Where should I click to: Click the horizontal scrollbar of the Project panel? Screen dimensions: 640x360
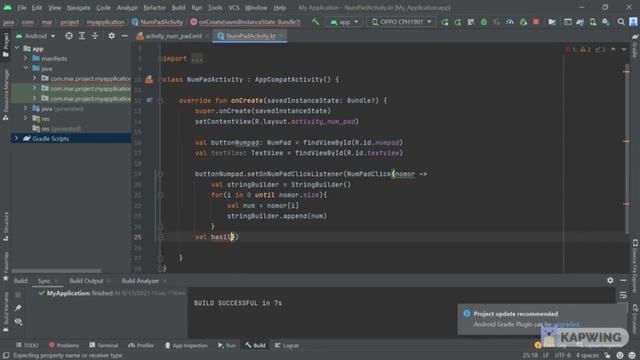(x=56, y=271)
